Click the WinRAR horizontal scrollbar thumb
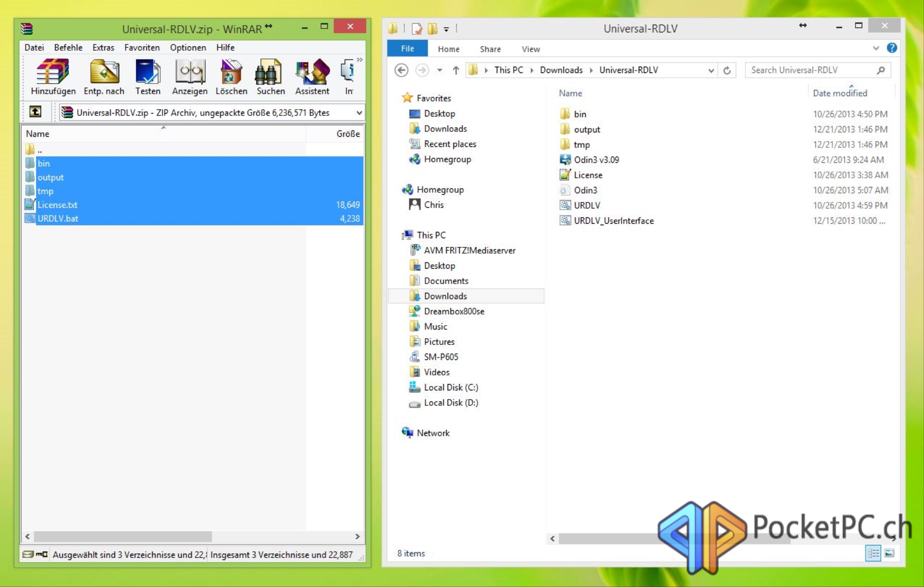 (123, 536)
